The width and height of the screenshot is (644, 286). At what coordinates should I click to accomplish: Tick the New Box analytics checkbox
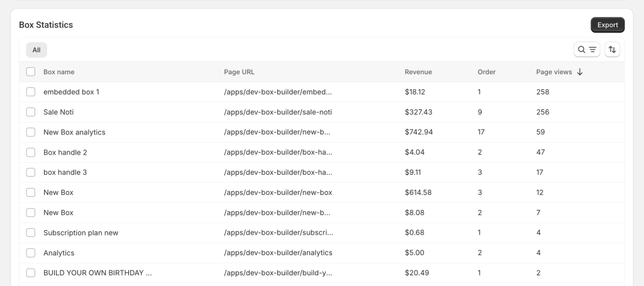click(x=31, y=132)
